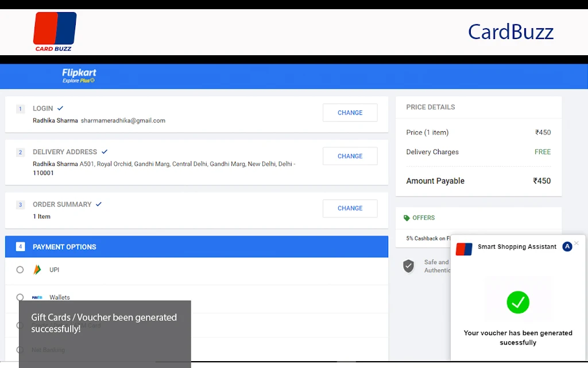The image size is (588, 368).
Task: Click the OFFERS heading
Action: point(423,218)
